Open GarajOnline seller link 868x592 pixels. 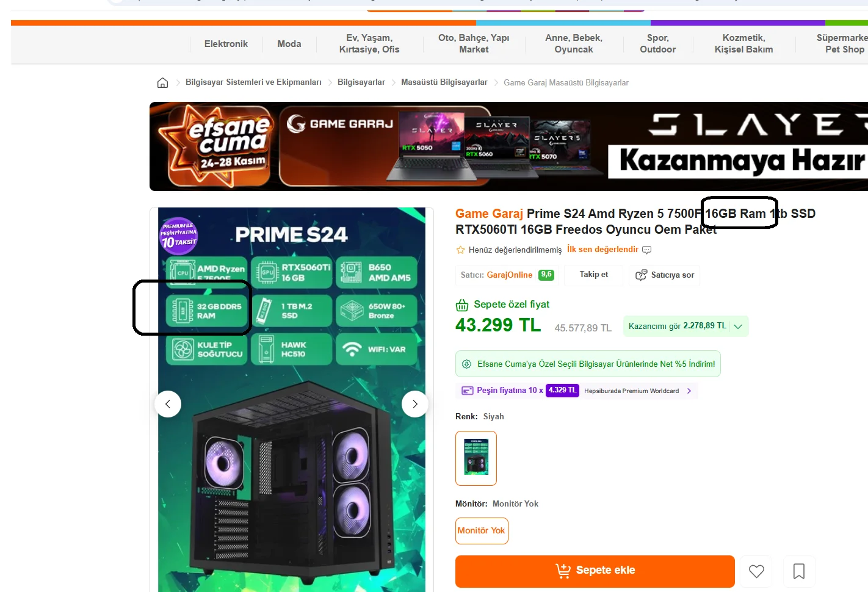(509, 275)
